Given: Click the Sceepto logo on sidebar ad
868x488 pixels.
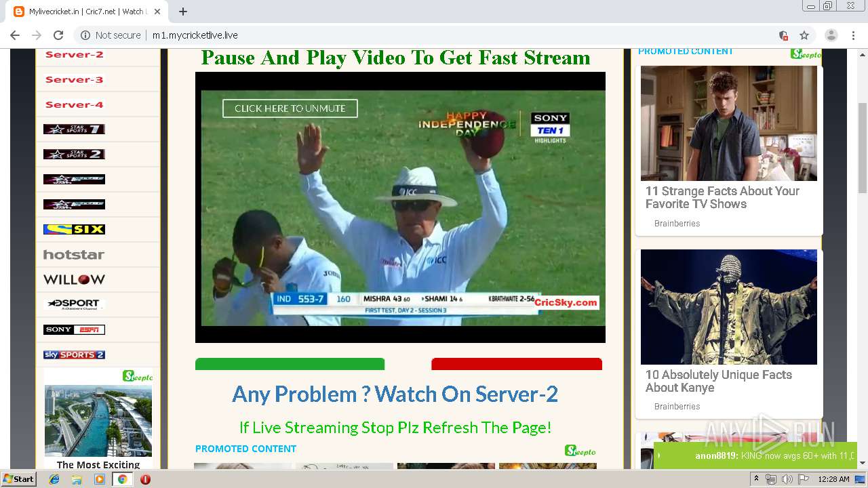Looking at the screenshot, I should click(138, 375).
